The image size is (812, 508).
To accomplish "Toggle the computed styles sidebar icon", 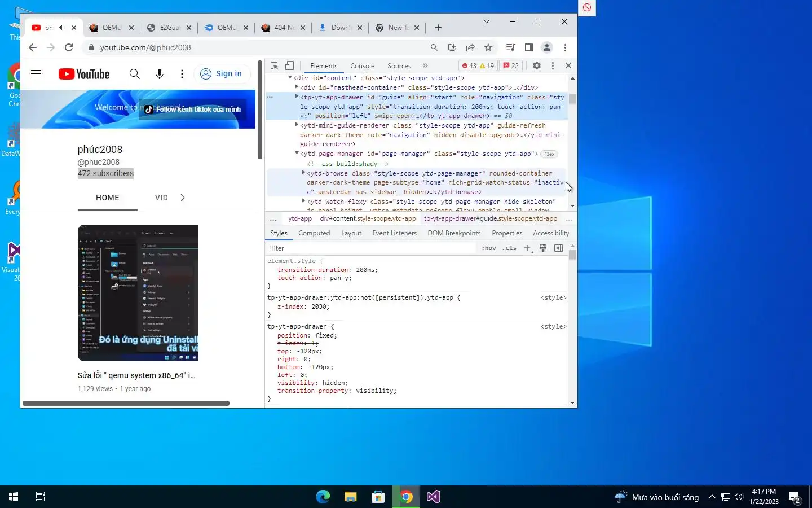I will click(x=558, y=248).
